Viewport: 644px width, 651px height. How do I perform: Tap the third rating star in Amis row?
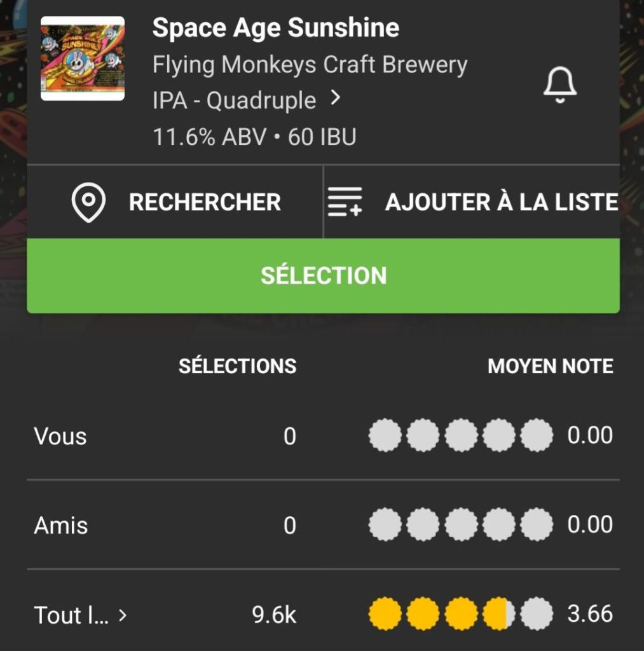461,524
